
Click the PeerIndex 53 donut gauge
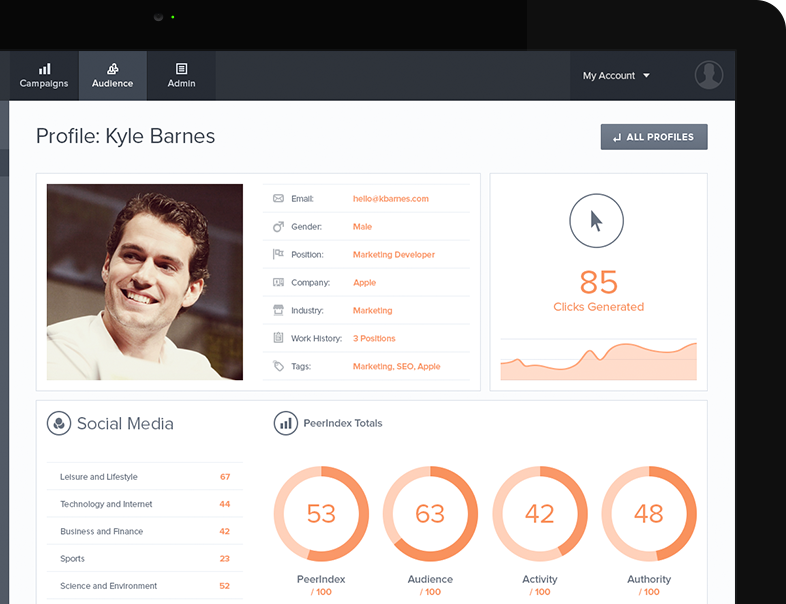321,514
